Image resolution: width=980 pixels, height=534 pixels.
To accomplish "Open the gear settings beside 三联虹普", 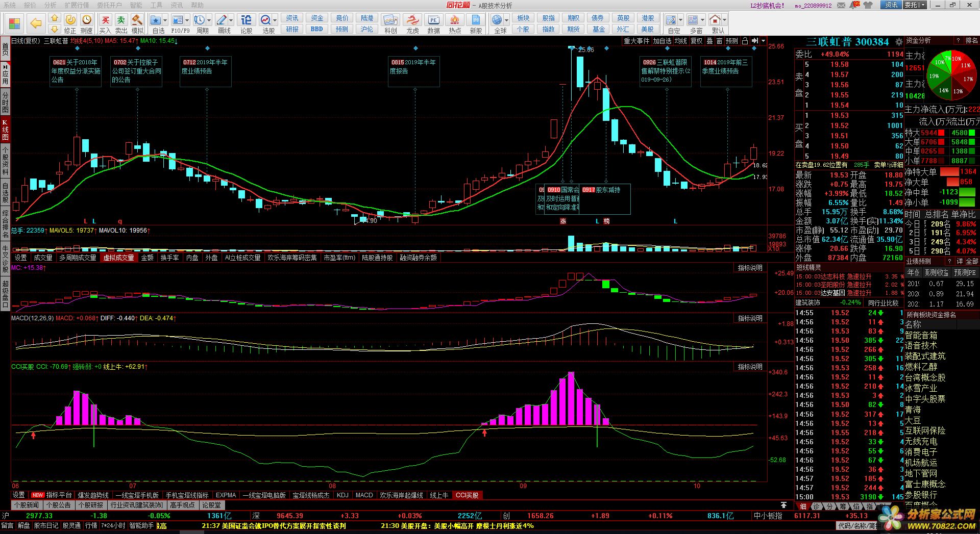I will [x=899, y=42].
